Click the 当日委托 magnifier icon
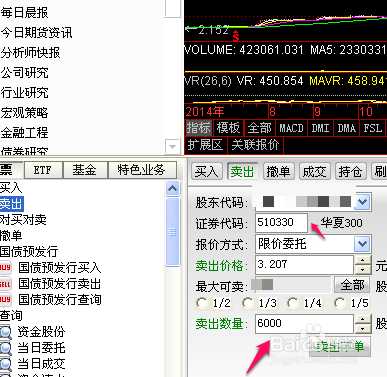Viewport: 387px width, 377px height. [6, 348]
